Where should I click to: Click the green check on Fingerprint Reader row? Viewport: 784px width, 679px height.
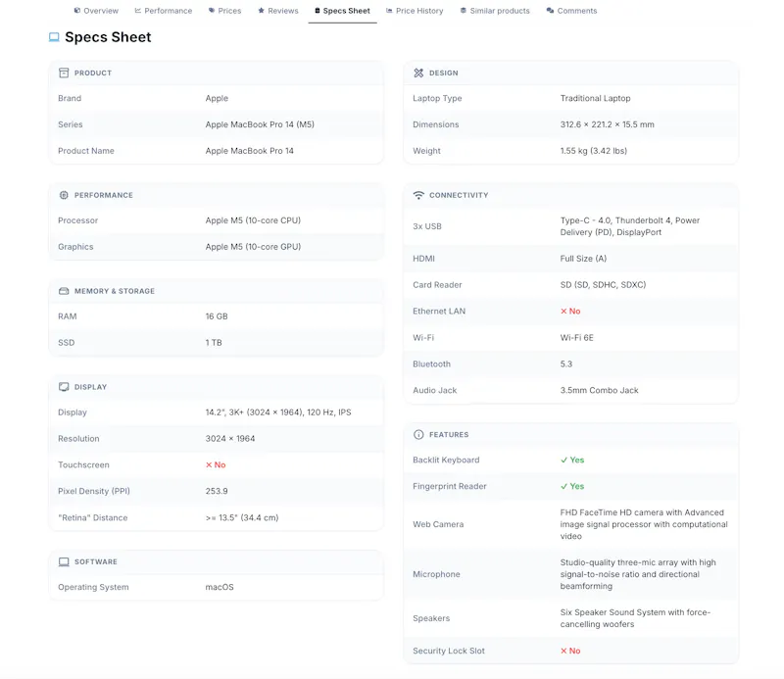[x=564, y=486]
